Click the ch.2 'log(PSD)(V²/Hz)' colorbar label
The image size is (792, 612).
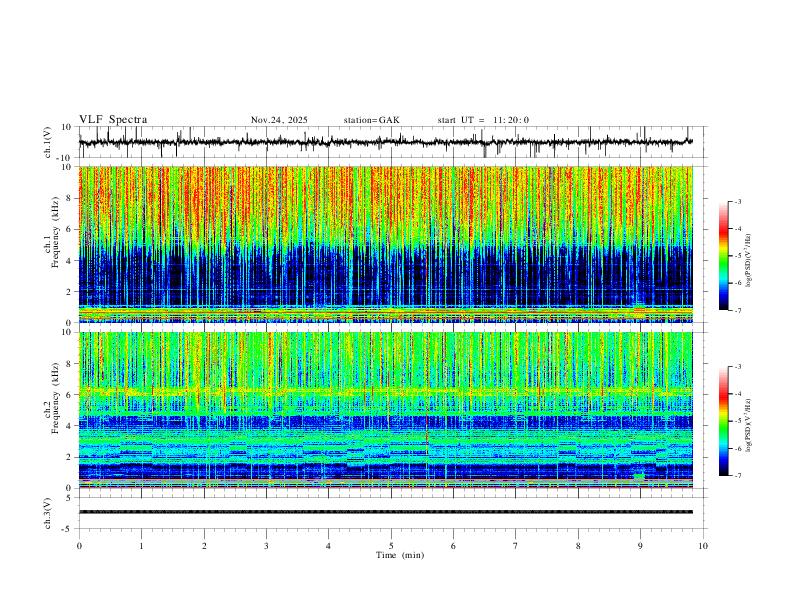coord(749,425)
